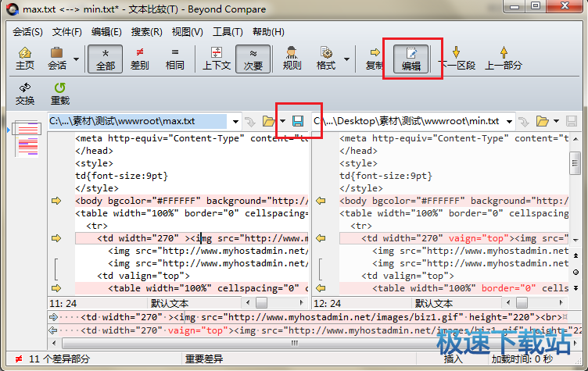588x371 pixels.
Task: Copy left td width="270" line to right
Action: coord(56,238)
